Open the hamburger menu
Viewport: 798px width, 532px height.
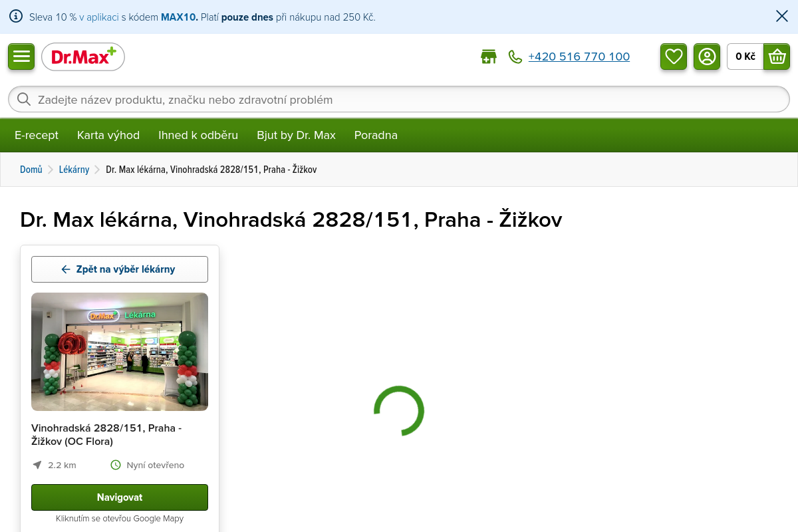(x=21, y=57)
